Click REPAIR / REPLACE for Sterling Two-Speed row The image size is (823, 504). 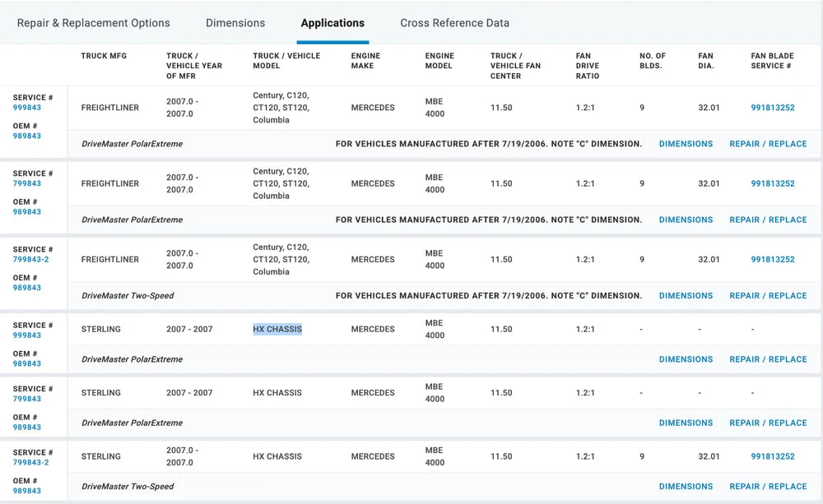click(x=768, y=487)
